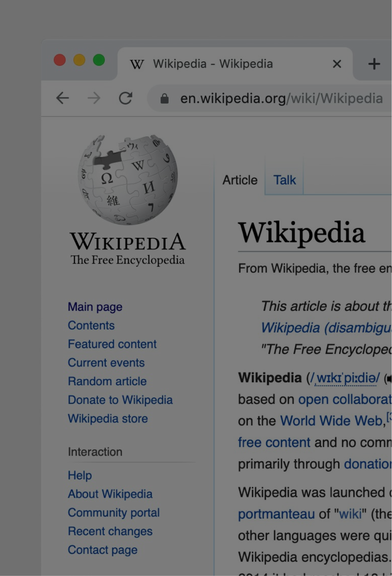Click the Wikipedia puzzle globe logo
The image size is (392, 576).
tap(127, 179)
